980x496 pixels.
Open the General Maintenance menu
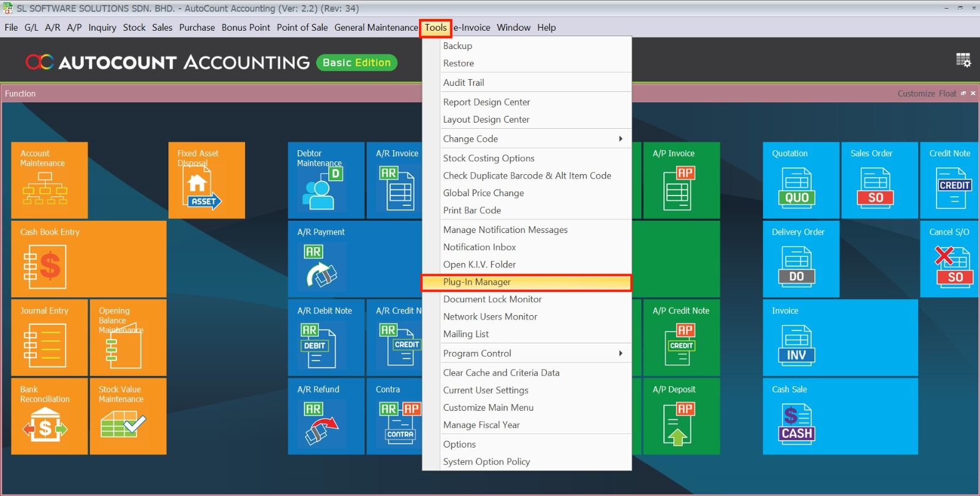(x=375, y=28)
